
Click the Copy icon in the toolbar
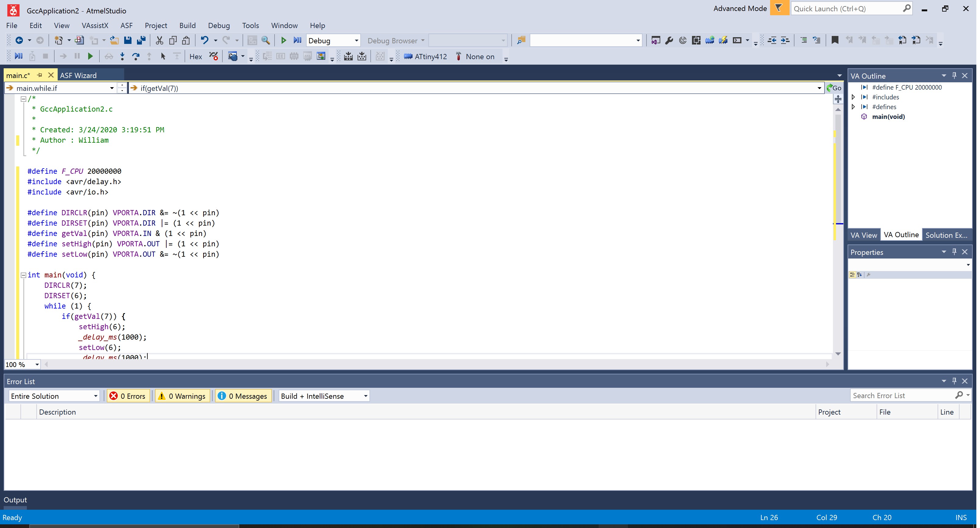click(173, 40)
